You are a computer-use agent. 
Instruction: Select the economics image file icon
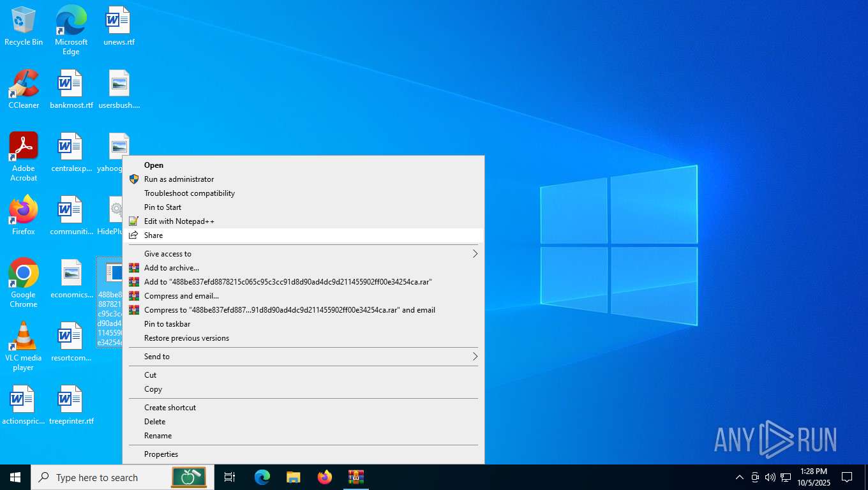71,279
